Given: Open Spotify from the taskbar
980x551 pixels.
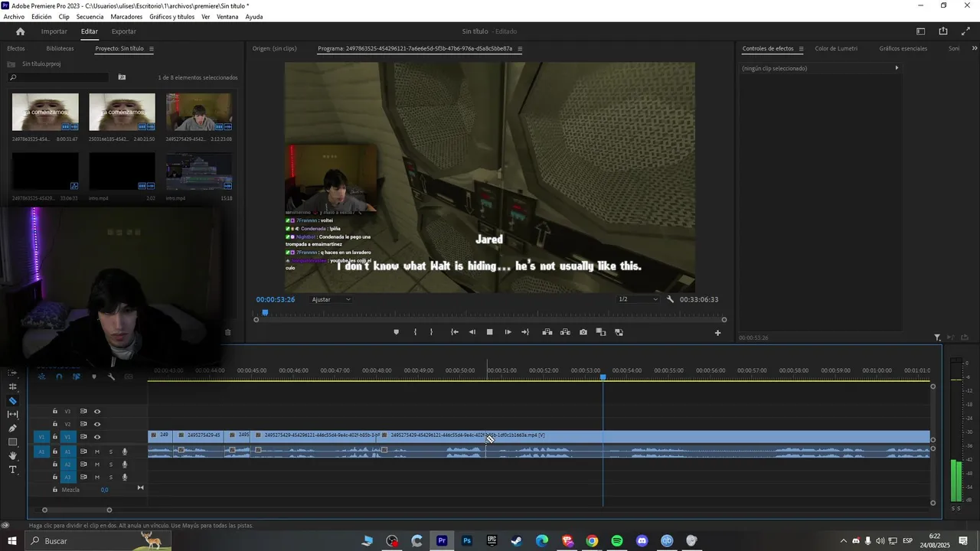Looking at the screenshot, I should pyautogui.click(x=617, y=541).
